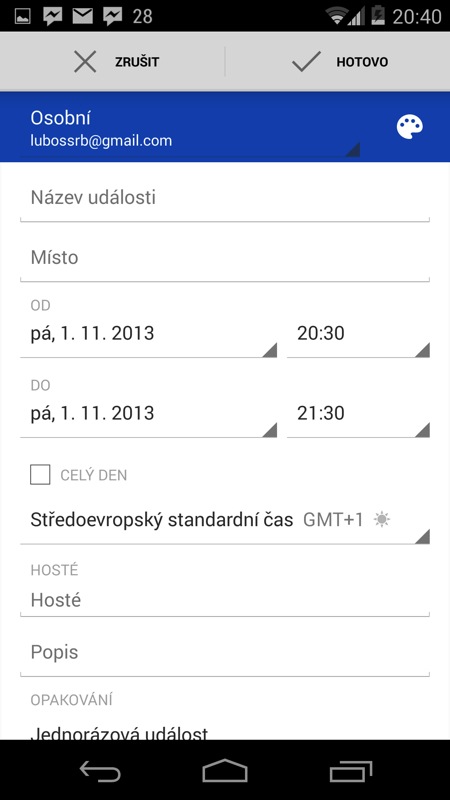Open the event color palette icon
This screenshot has width=450, height=800.
410,127
